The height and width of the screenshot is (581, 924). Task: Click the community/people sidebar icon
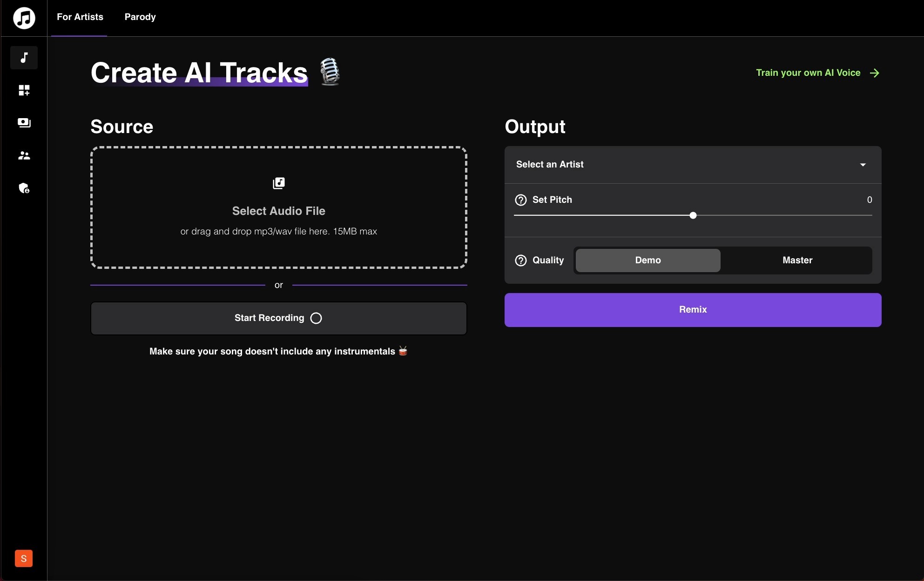(x=23, y=155)
